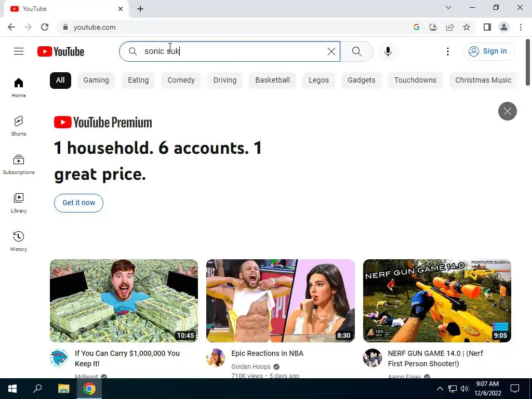
Task: Click the magnifier search submit button
Action: [356, 51]
